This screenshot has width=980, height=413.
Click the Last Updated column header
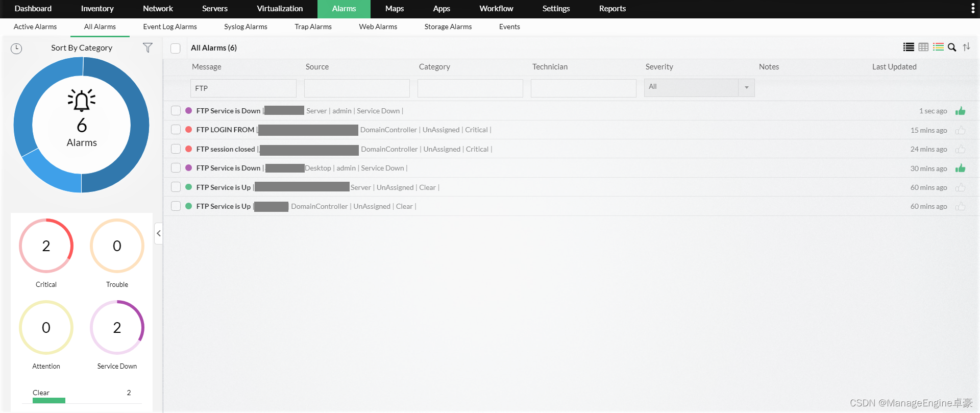click(894, 67)
